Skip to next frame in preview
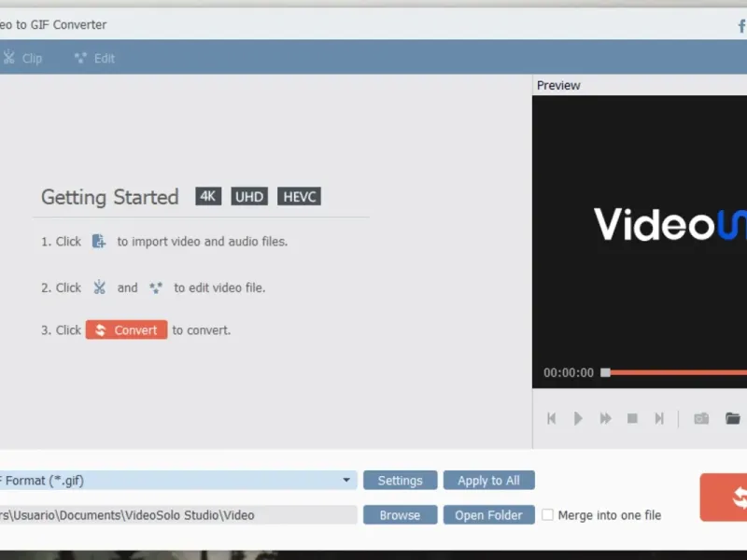747x560 pixels. 659,418
